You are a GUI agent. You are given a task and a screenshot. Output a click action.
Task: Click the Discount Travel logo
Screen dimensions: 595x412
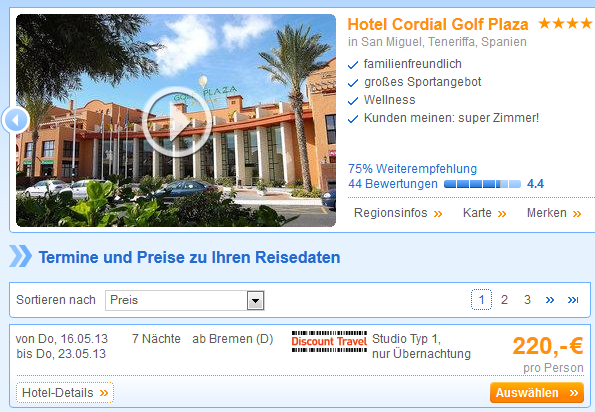pos(329,341)
